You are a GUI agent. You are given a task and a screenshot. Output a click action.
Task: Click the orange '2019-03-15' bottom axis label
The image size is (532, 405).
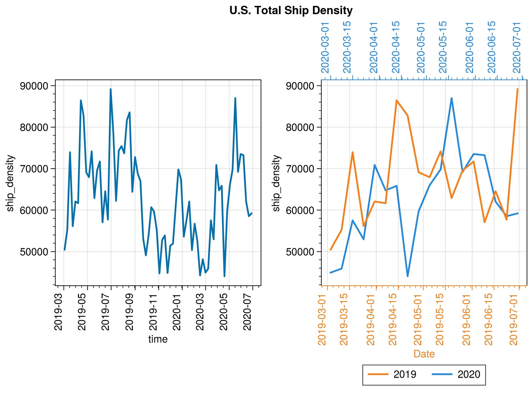click(x=344, y=320)
